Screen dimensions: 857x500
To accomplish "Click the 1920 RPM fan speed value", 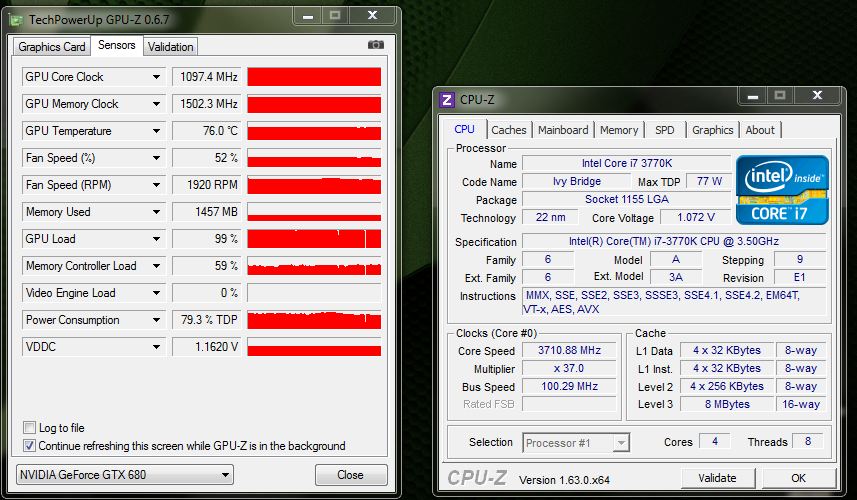I will (206, 185).
